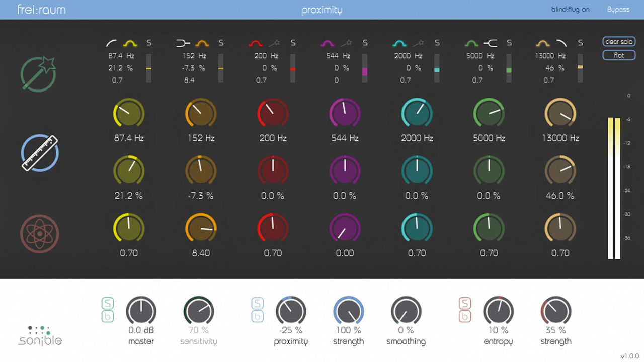Select orange bell filter for 152 Hz band
The height and width of the screenshot is (362, 644).
coord(202,43)
